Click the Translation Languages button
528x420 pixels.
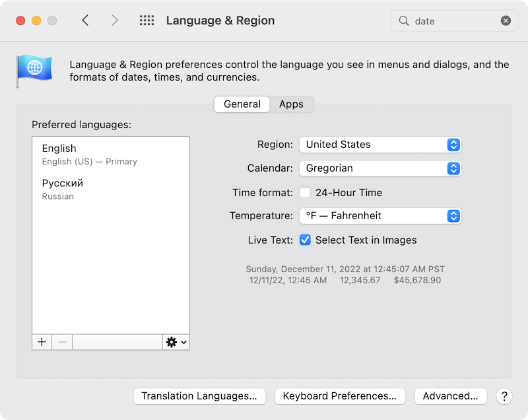pyautogui.click(x=199, y=396)
